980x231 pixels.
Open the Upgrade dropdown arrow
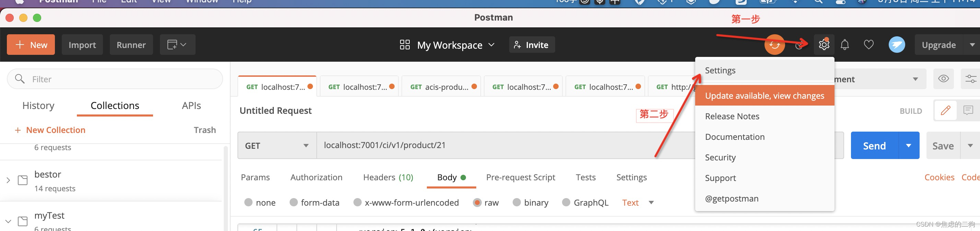click(972, 45)
